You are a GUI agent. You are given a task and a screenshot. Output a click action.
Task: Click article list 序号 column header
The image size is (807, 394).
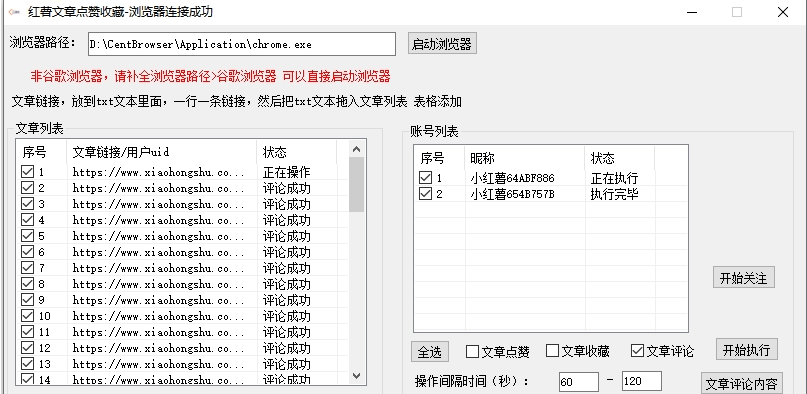pyautogui.click(x=41, y=152)
